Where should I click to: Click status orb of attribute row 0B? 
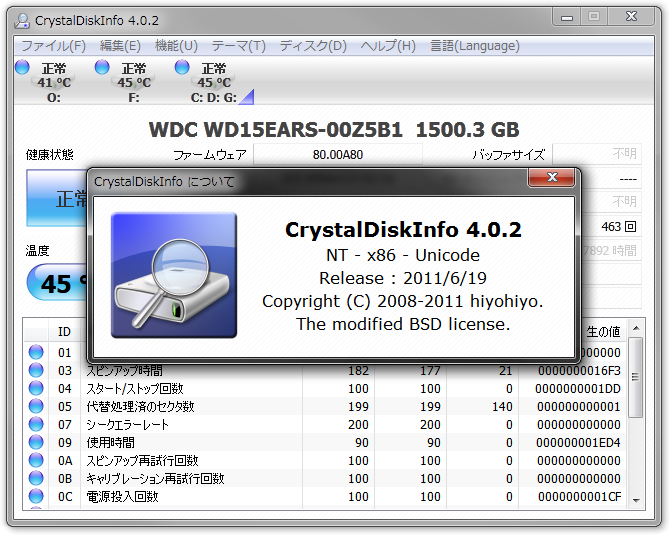[36, 478]
